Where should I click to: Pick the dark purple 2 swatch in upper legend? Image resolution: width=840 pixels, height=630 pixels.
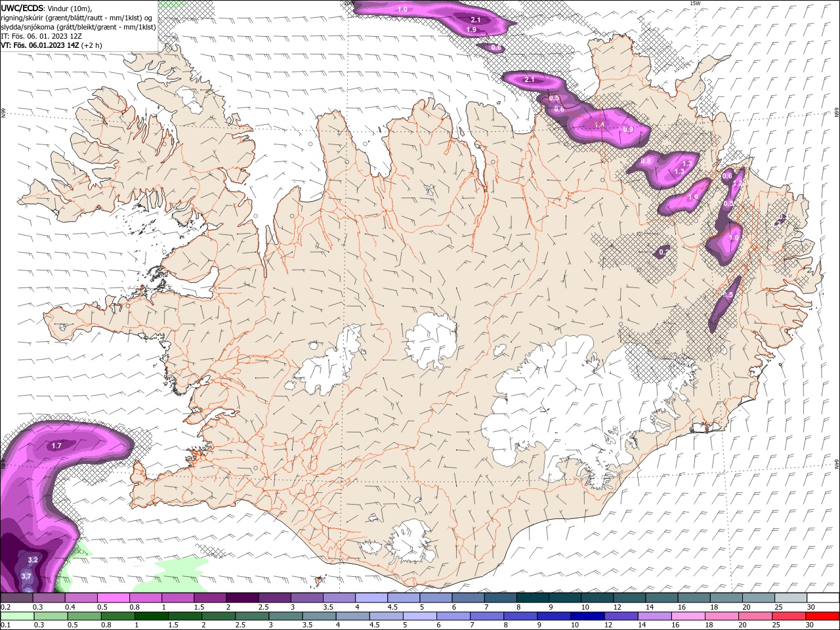(242, 598)
